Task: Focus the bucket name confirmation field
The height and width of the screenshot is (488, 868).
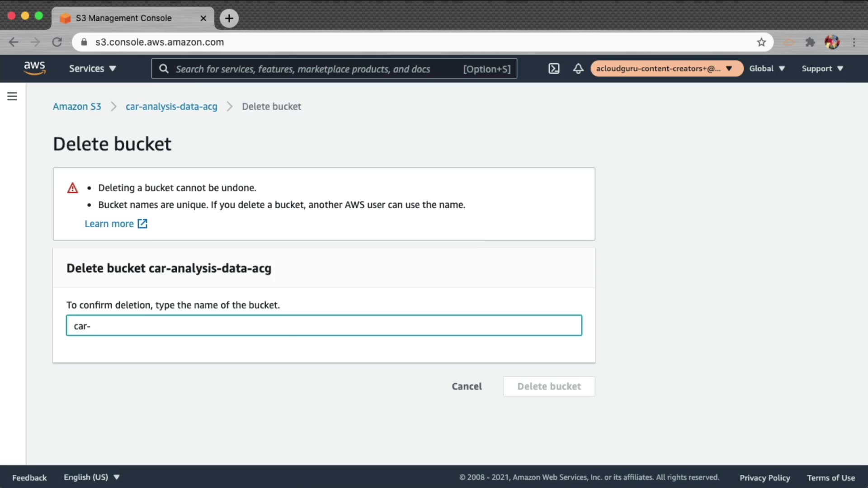Action: pos(324,326)
